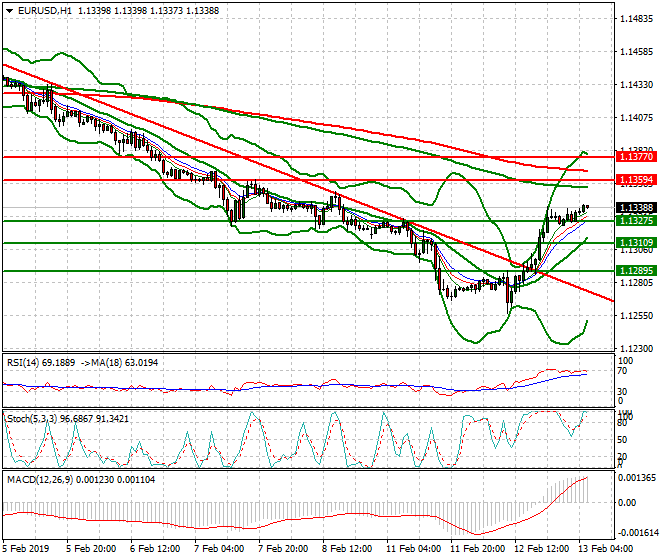The image size is (660, 560).
Task: Click the 0.001365 MACD scale value
Action: pyautogui.click(x=636, y=477)
